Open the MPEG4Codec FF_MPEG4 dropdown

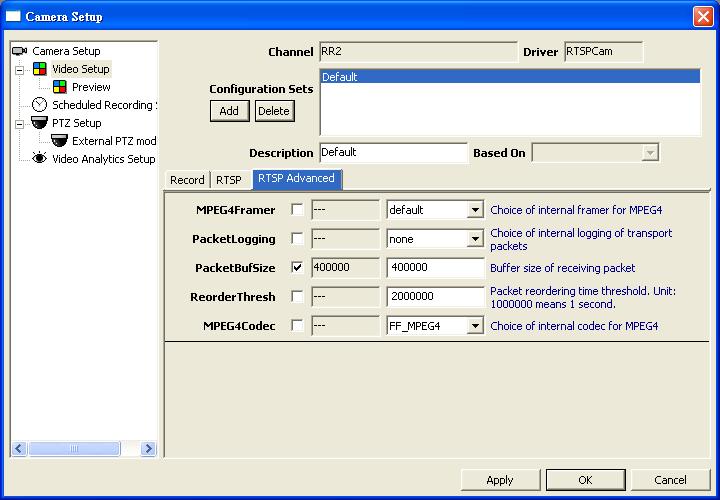(x=475, y=326)
